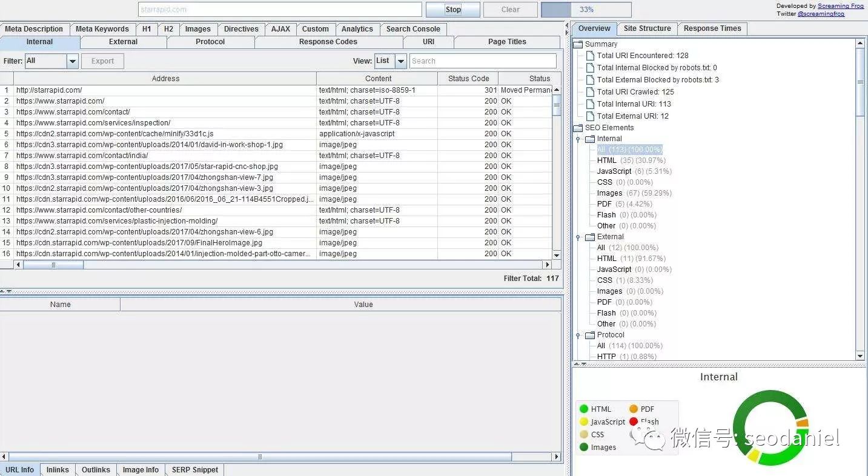Image resolution: width=868 pixels, height=476 pixels.
Task: Stop the crawl with the Stop button
Action: pos(453,10)
